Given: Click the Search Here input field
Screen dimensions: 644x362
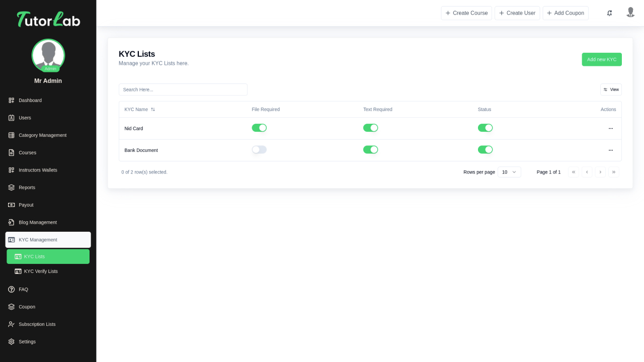Looking at the screenshot, I should coord(183,89).
